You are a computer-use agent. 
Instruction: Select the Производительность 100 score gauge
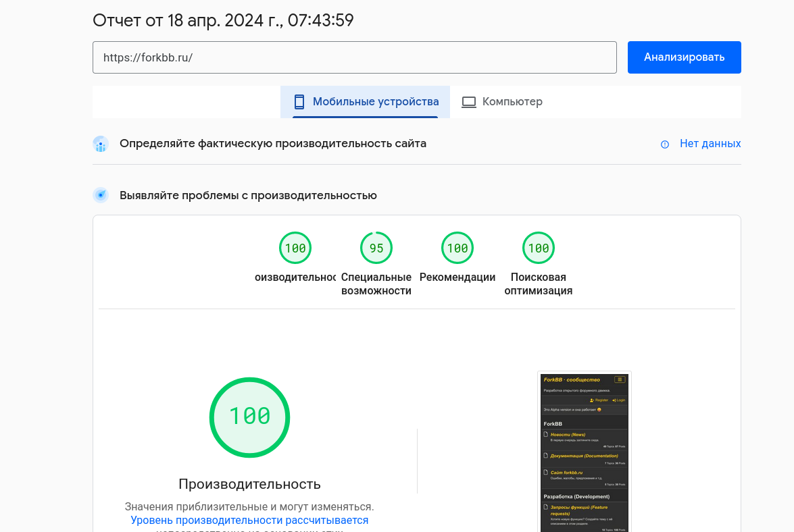[295, 248]
